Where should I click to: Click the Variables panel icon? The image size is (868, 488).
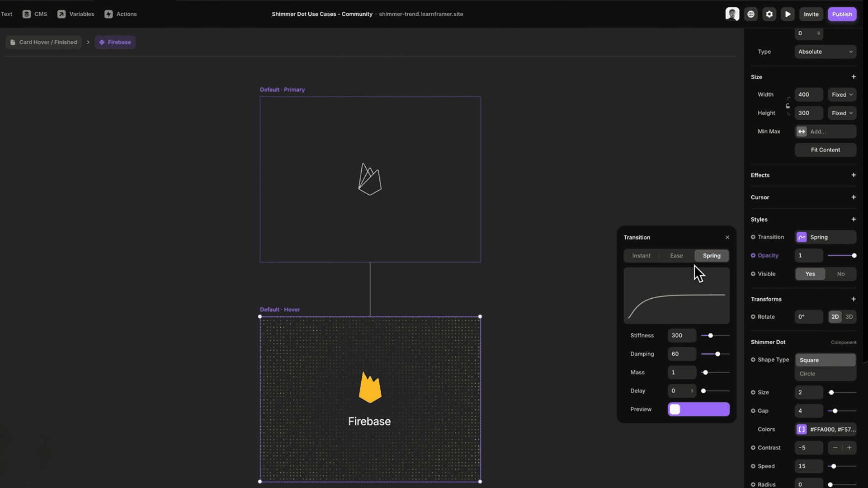click(x=61, y=14)
